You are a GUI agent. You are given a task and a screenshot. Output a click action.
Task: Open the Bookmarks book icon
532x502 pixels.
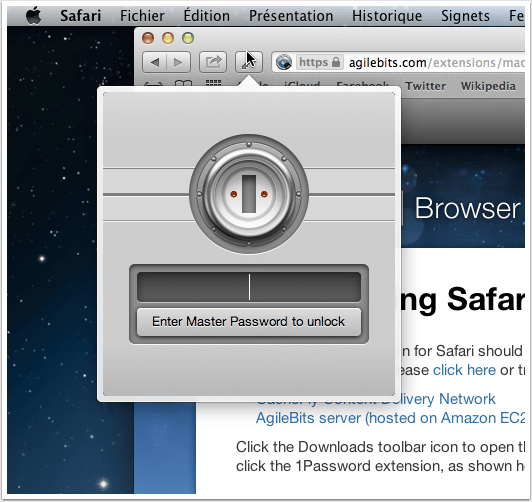183,84
